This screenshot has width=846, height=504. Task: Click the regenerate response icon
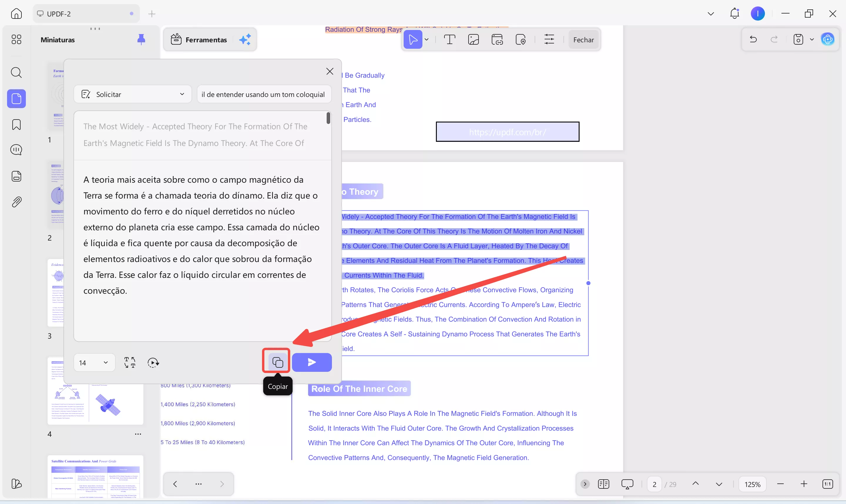pos(153,363)
